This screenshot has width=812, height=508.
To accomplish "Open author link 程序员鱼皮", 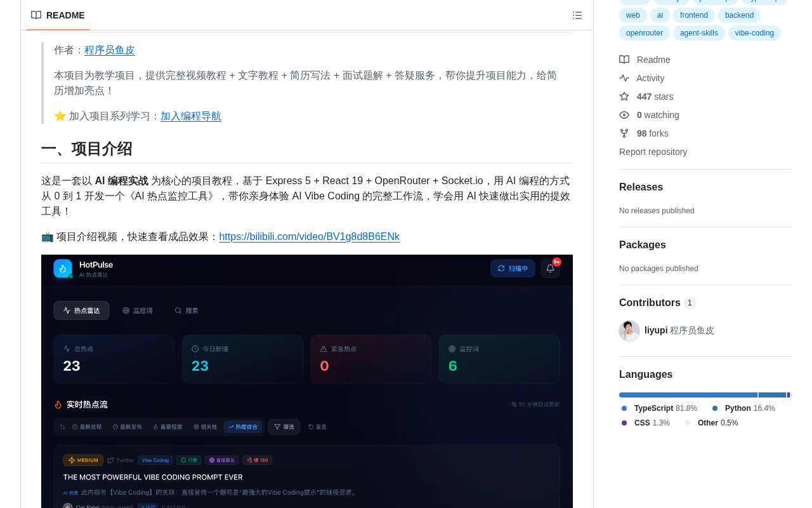I will [110, 50].
